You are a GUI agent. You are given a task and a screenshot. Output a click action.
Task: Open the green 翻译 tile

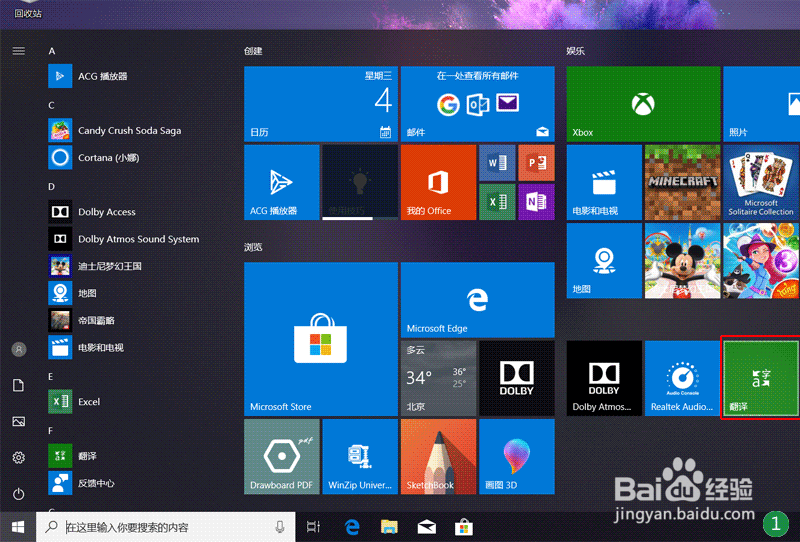761,378
